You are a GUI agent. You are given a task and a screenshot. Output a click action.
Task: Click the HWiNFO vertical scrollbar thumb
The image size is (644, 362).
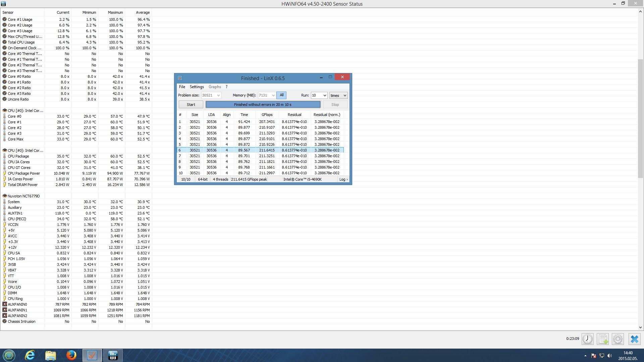click(x=640, y=118)
